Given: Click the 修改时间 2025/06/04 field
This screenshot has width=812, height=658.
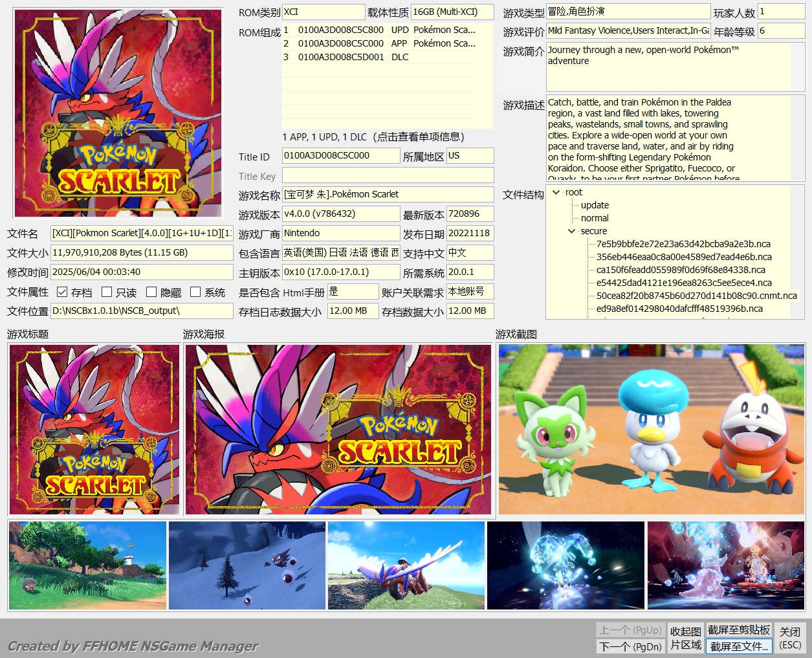Looking at the screenshot, I should [x=142, y=272].
